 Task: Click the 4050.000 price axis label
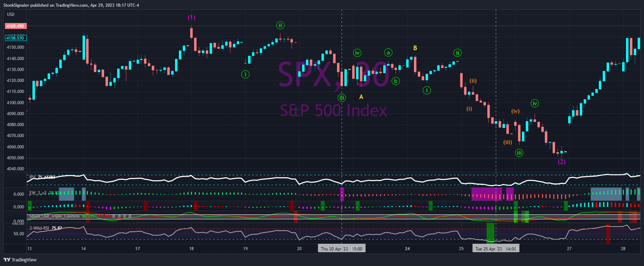click(x=15, y=158)
